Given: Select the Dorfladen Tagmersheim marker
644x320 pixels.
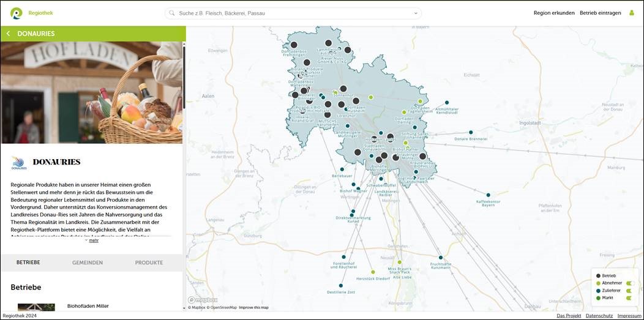Looking at the screenshot, I should pyautogui.click(x=420, y=101).
